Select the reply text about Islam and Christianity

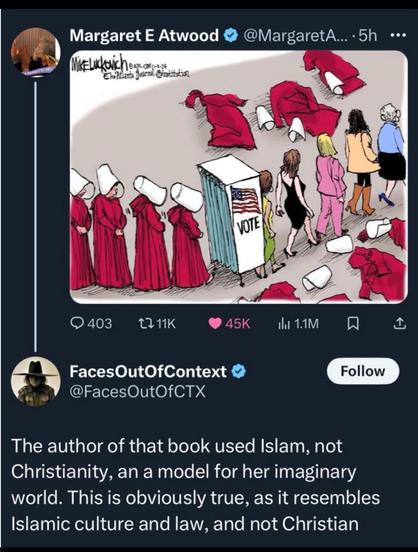(196, 485)
